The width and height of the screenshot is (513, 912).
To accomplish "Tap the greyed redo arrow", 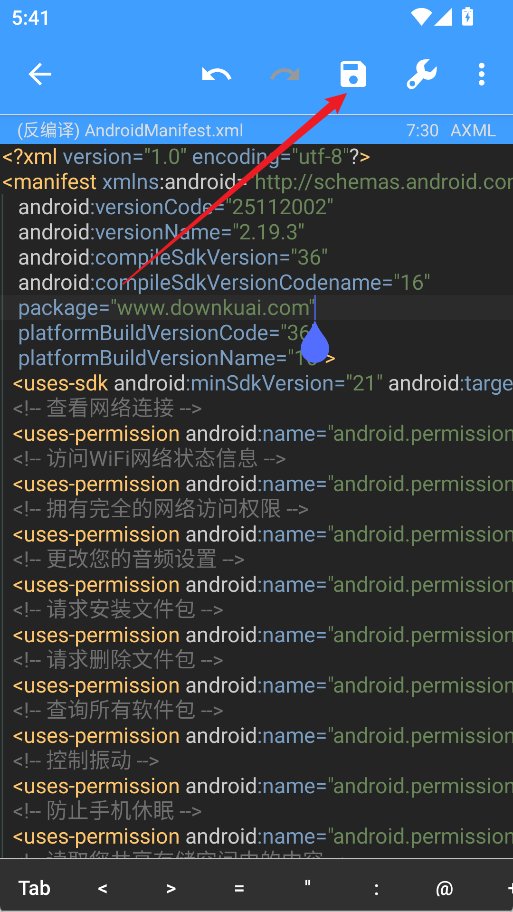I will pyautogui.click(x=285, y=74).
